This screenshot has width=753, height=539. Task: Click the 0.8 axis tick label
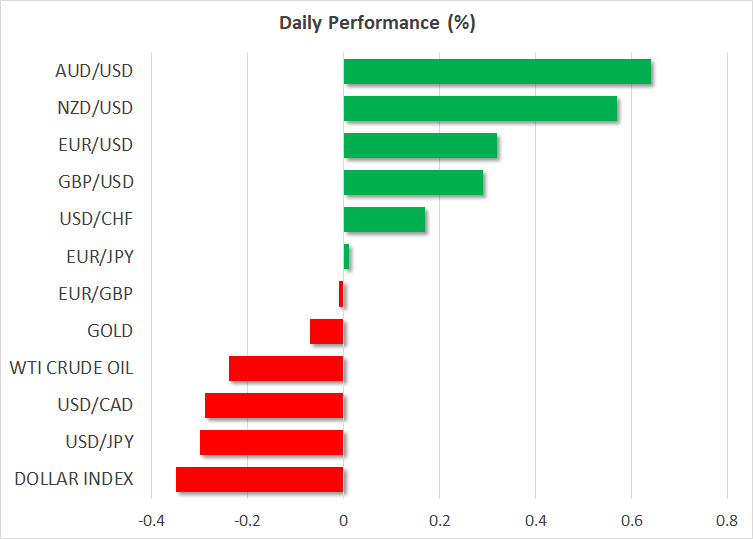click(x=726, y=520)
